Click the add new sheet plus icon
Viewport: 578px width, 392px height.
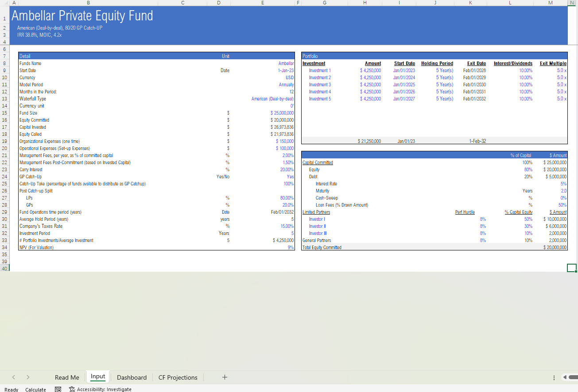(x=225, y=377)
